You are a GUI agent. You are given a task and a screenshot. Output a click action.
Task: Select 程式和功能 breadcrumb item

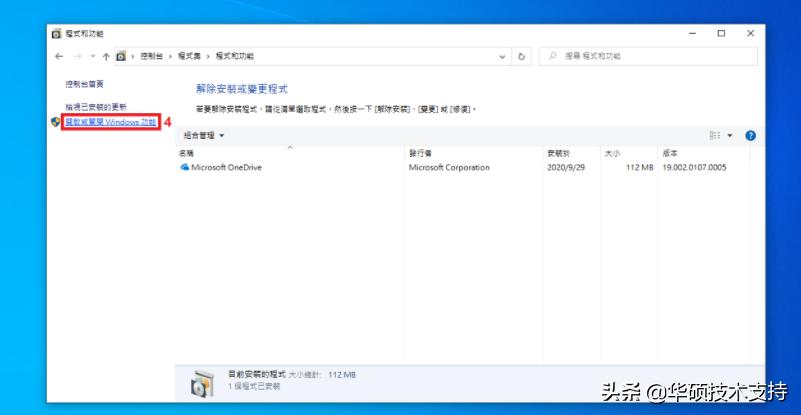(x=234, y=56)
